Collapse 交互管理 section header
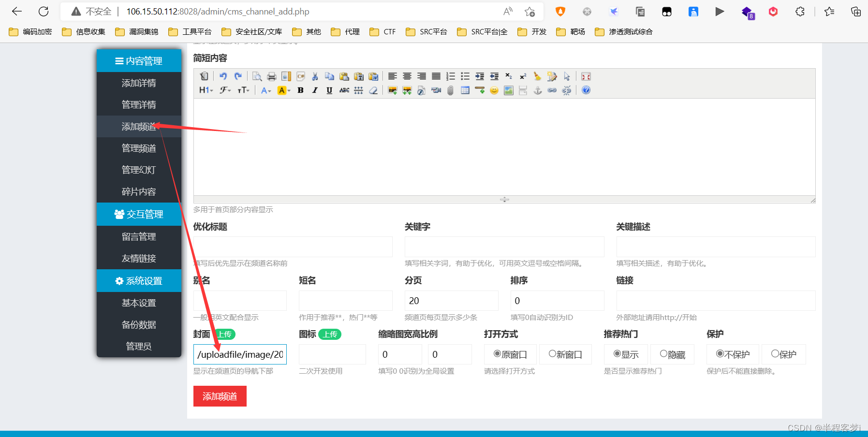The height and width of the screenshot is (437, 868). [x=139, y=214]
